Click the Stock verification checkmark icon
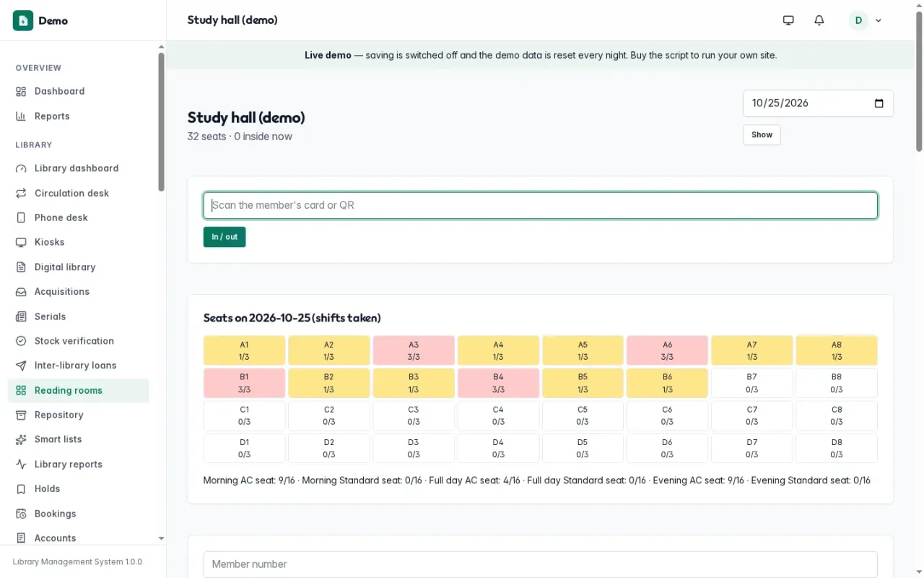This screenshot has width=924, height=578. [21, 341]
